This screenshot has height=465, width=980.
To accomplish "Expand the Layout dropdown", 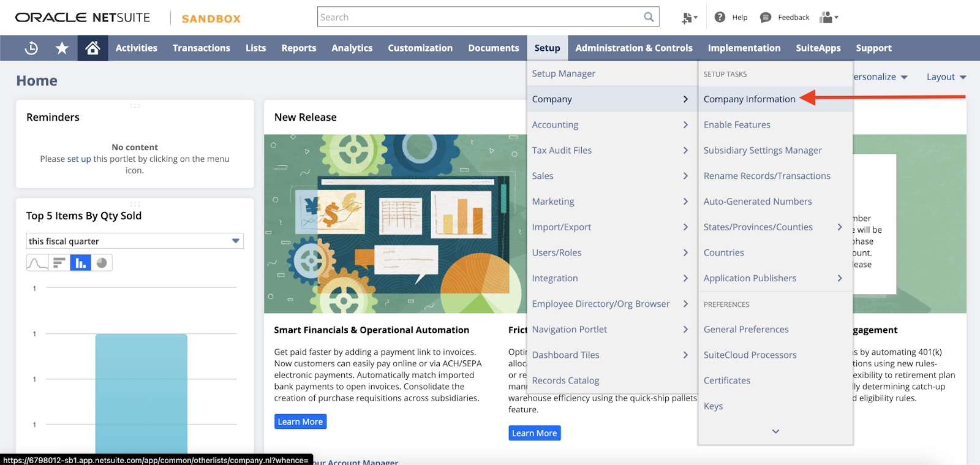I will click(x=946, y=77).
